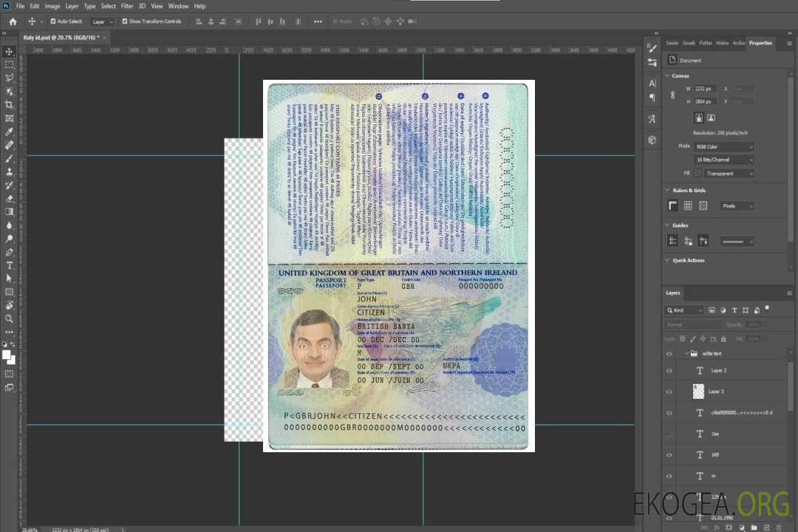Open the Paragraph panel icon

652,98
